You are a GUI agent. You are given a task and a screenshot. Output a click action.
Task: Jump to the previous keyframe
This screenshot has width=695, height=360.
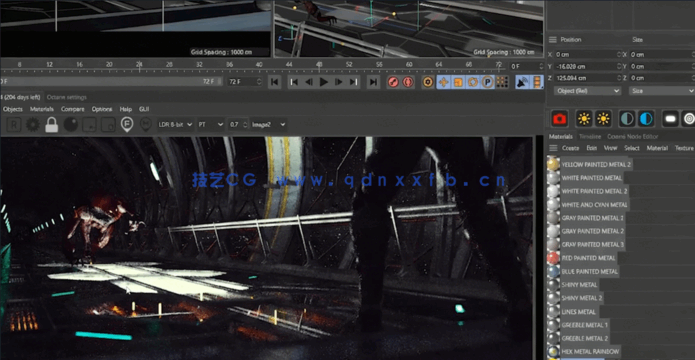point(293,82)
